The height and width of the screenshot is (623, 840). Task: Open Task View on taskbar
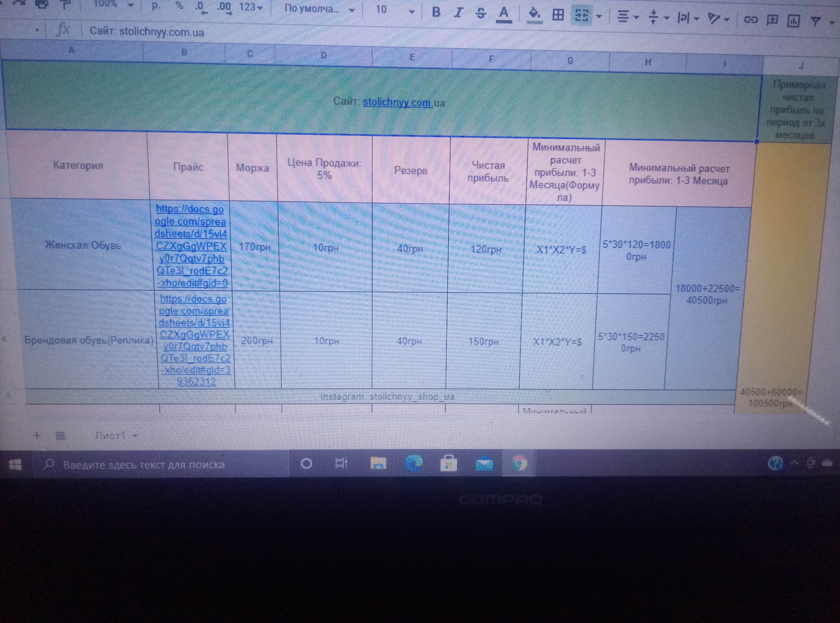(341, 463)
